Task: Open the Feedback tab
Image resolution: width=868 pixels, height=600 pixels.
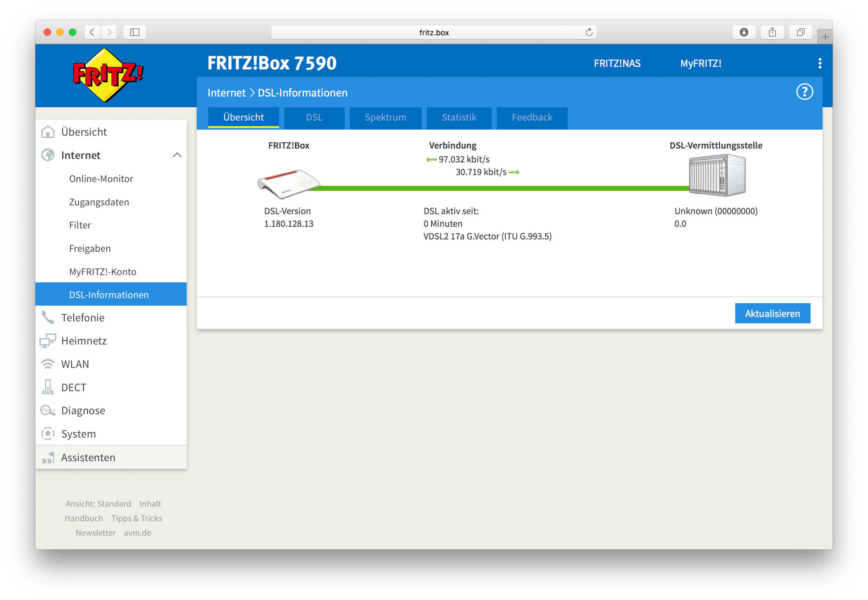Action: click(x=532, y=118)
